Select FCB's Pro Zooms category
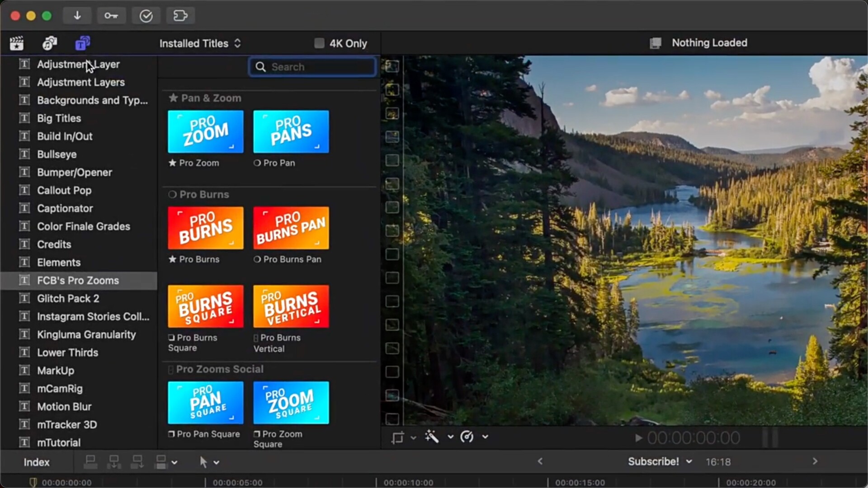The image size is (868, 488). (x=79, y=281)
